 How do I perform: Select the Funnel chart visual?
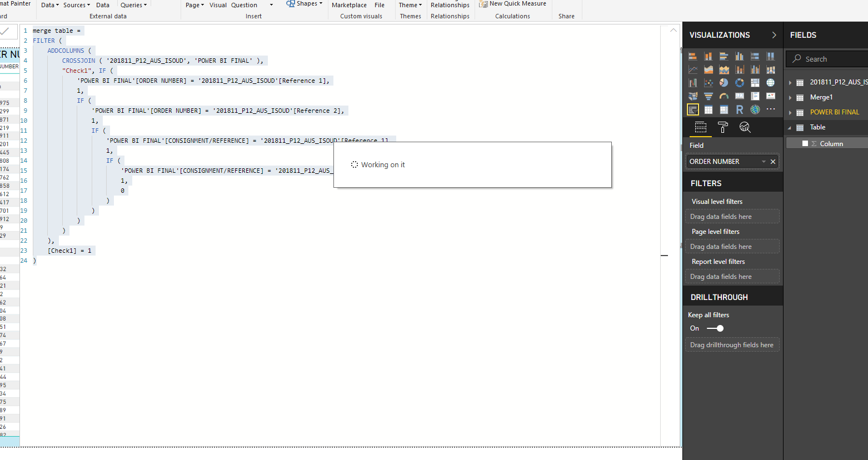709,96
